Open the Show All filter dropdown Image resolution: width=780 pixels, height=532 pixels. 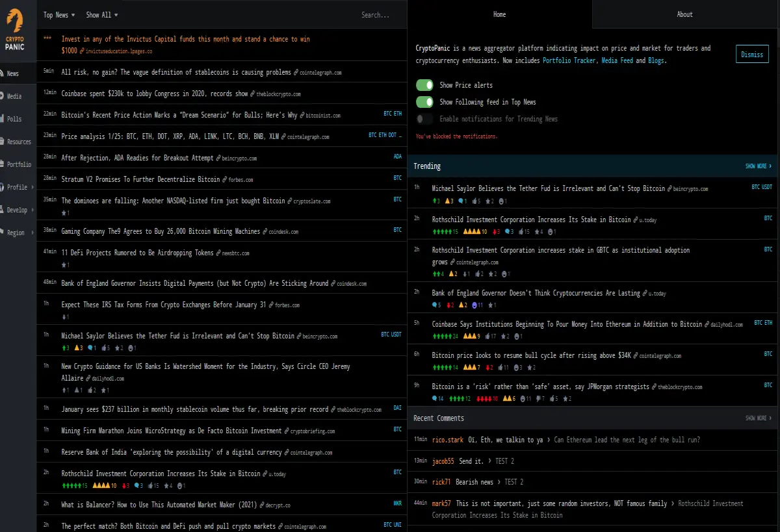pyautogui.click(x=102, y=15)
